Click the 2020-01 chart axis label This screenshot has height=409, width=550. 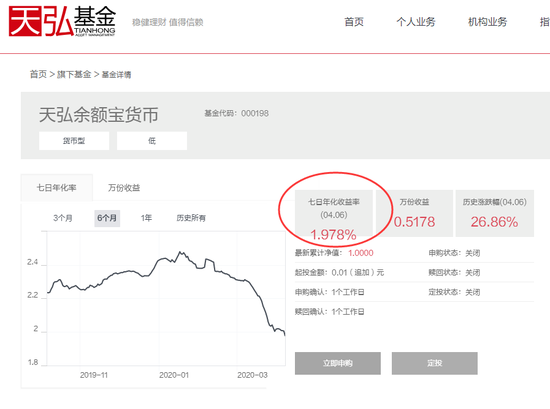174,375
